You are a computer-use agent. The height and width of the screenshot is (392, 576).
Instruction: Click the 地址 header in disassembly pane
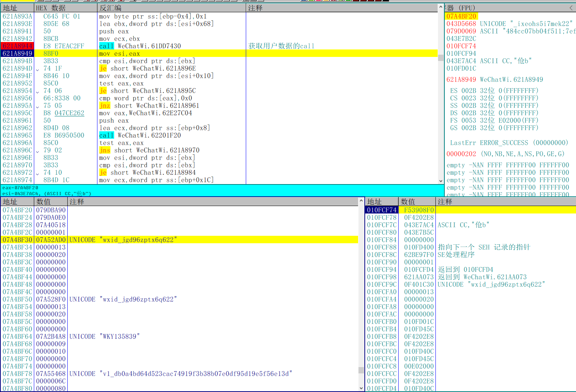pyautogui.click(x=17, y=8)
